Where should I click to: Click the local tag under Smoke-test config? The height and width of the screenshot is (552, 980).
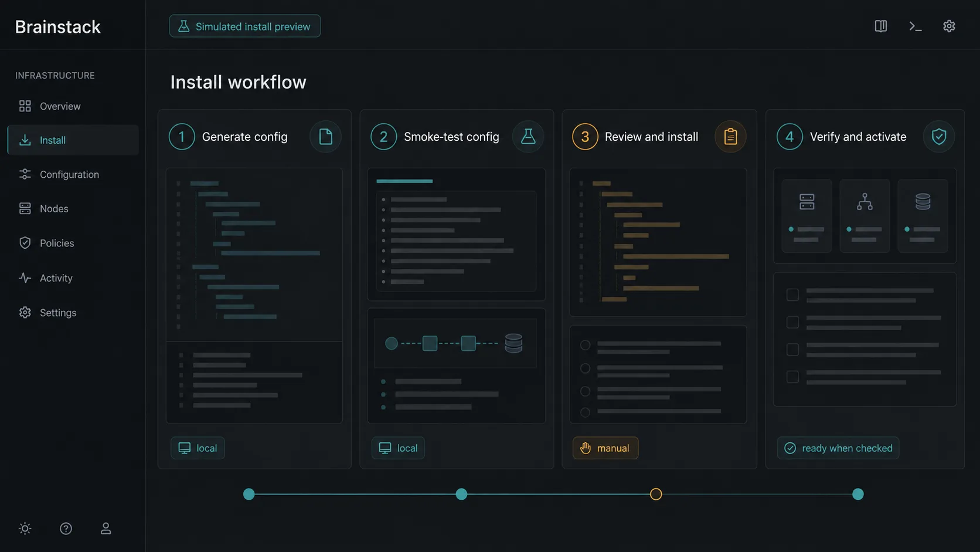[398, 448]
